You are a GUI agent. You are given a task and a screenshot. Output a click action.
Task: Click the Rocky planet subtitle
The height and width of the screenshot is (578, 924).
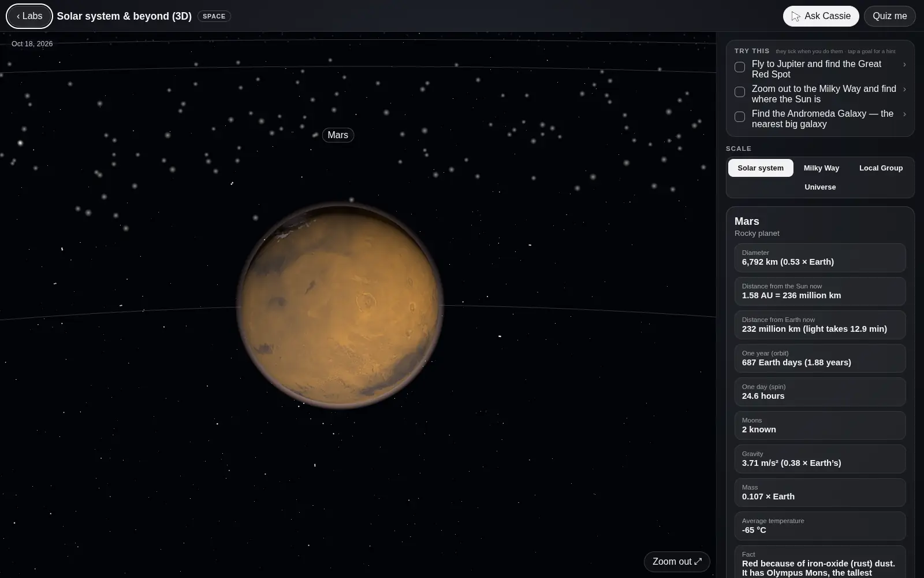[757, 234]
